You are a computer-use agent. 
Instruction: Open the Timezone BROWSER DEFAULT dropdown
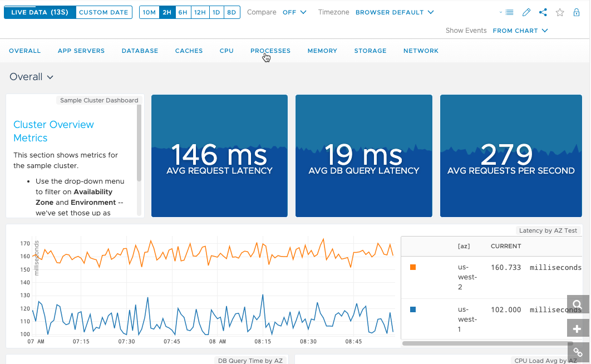[395, 12]
